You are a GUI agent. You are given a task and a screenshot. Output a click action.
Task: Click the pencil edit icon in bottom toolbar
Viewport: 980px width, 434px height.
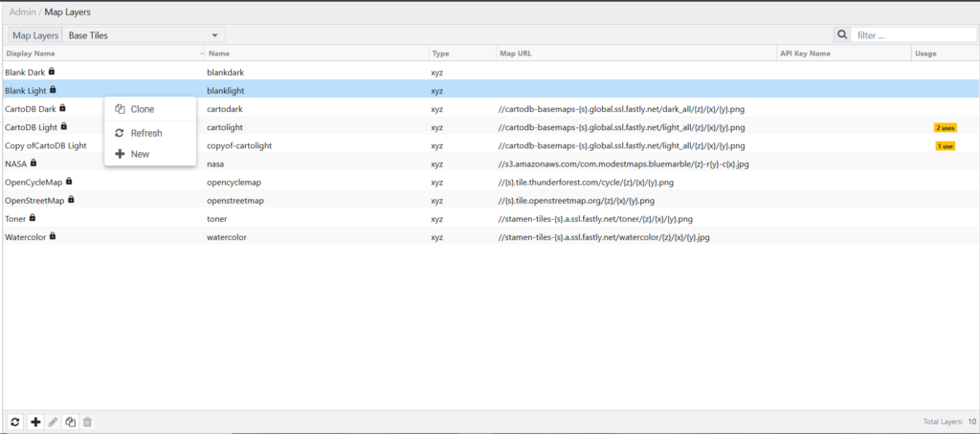pyautogui.click(x=54, y=423)
